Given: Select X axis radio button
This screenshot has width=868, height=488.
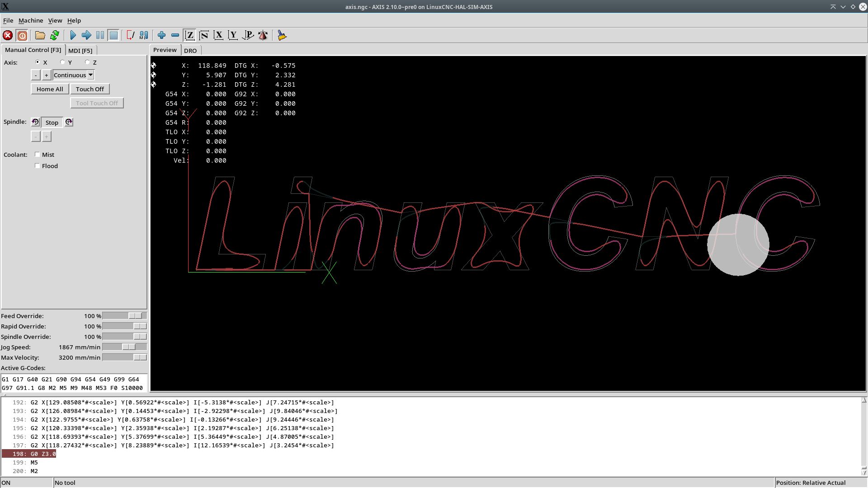Looking at the screenshot, I should (x=38, y=62).
